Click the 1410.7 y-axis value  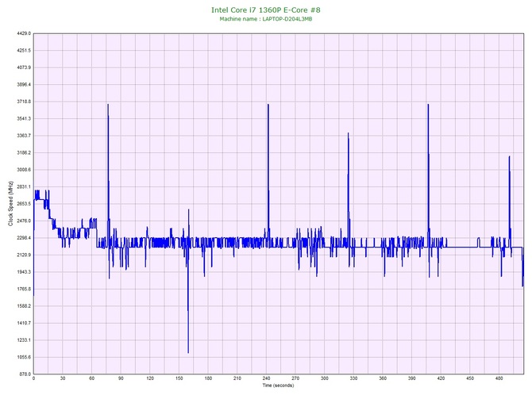[x=24, y=323]
